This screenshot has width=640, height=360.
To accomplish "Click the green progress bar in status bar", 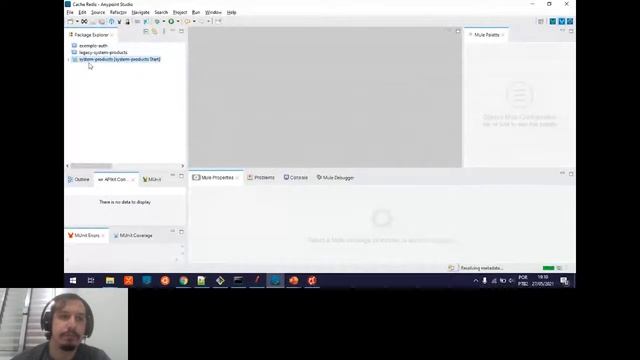I will (x=548, y=268).
